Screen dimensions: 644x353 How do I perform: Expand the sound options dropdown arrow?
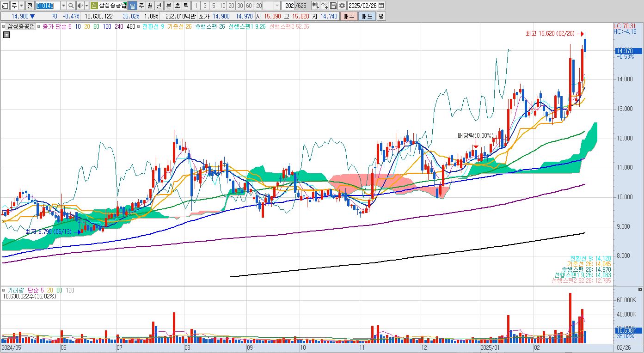[x=86, y=6]
